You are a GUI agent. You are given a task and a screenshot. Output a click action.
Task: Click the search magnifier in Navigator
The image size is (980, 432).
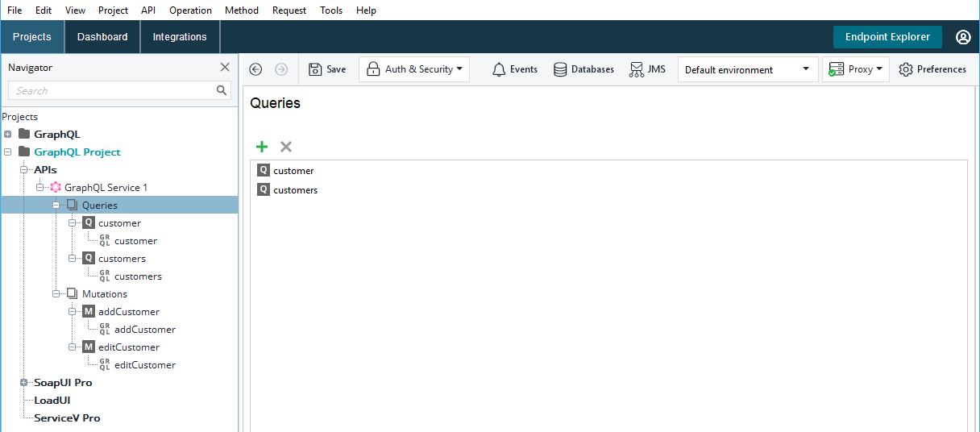(x=222, y=90)
